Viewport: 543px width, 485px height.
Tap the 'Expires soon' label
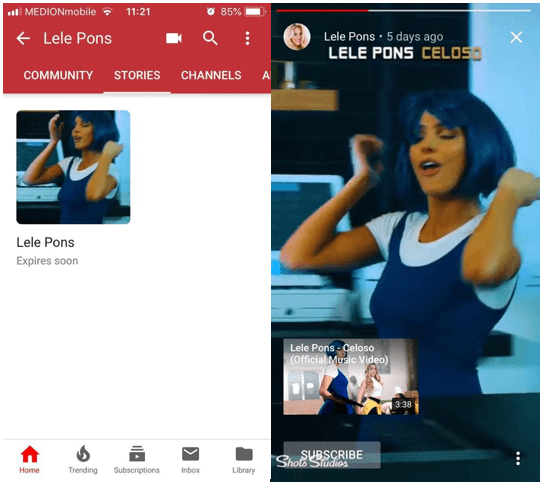[47, 261]
